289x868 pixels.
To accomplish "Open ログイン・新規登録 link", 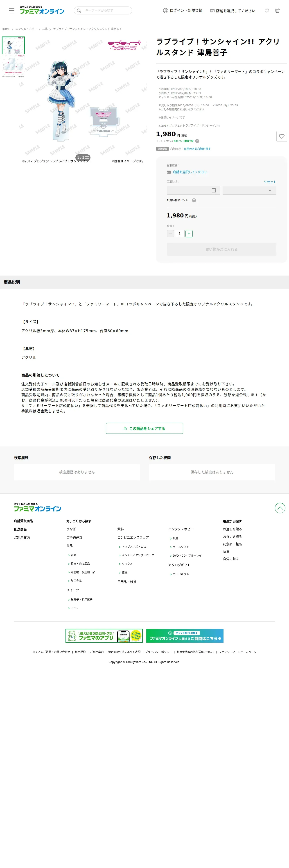I will pos(183,10).
